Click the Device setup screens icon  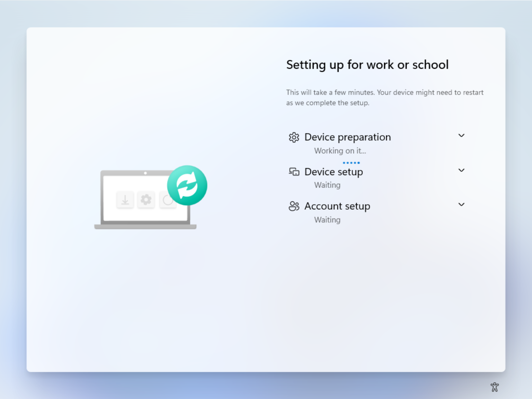click(294, 172)
